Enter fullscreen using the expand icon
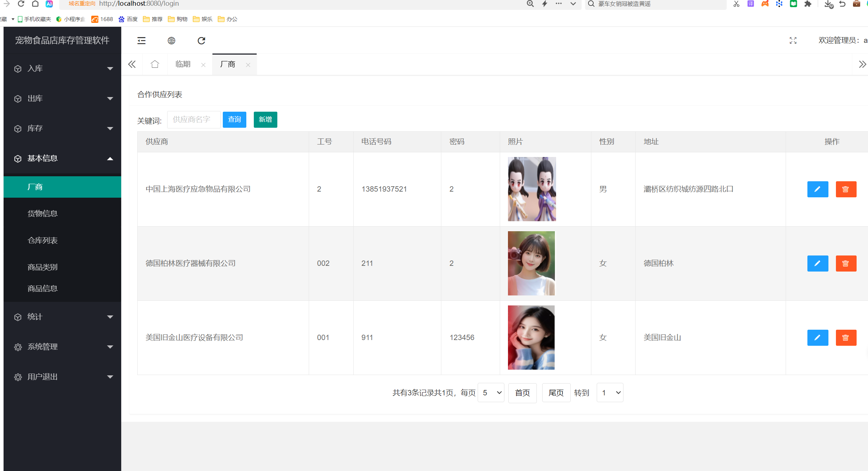Image resolution: width=868 pixels, height=471 pixels. tap(793, 40)
